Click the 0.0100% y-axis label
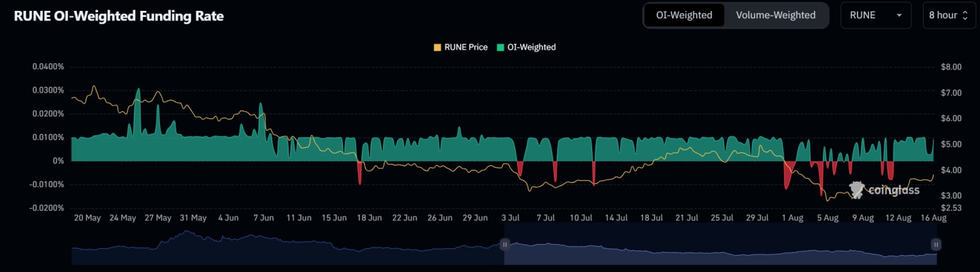The width and height of the screenshot is (980, 272). tap(48, 137)
